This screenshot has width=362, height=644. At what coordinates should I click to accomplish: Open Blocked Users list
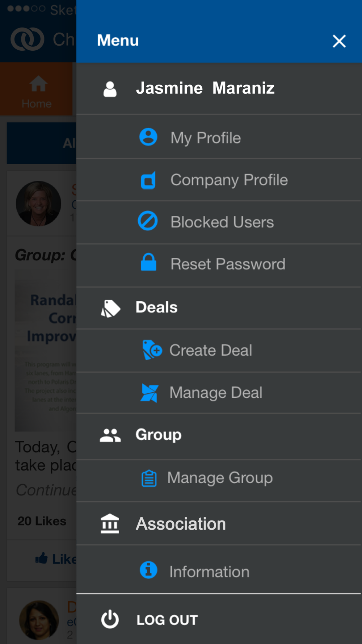[x=222, y=222]
